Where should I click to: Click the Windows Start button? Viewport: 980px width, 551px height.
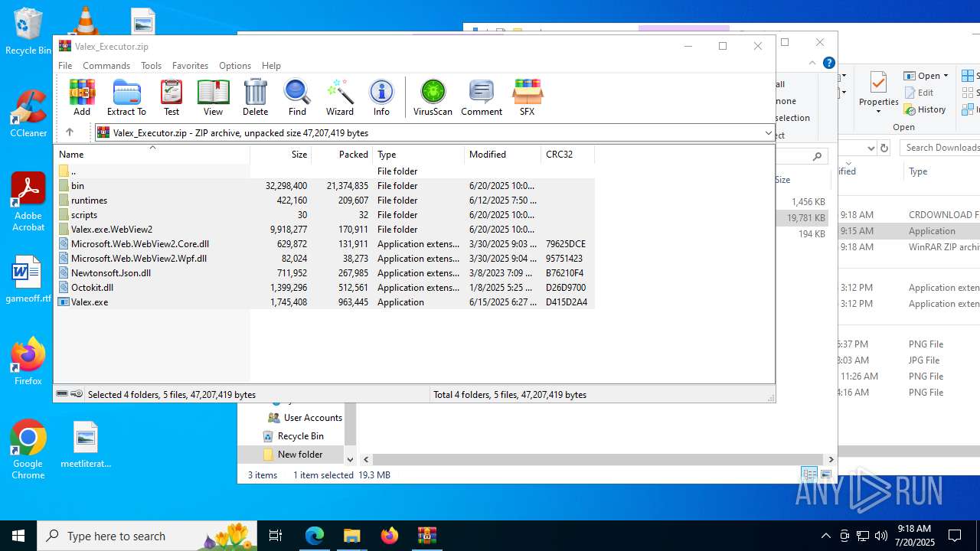(x=18, y=536)
